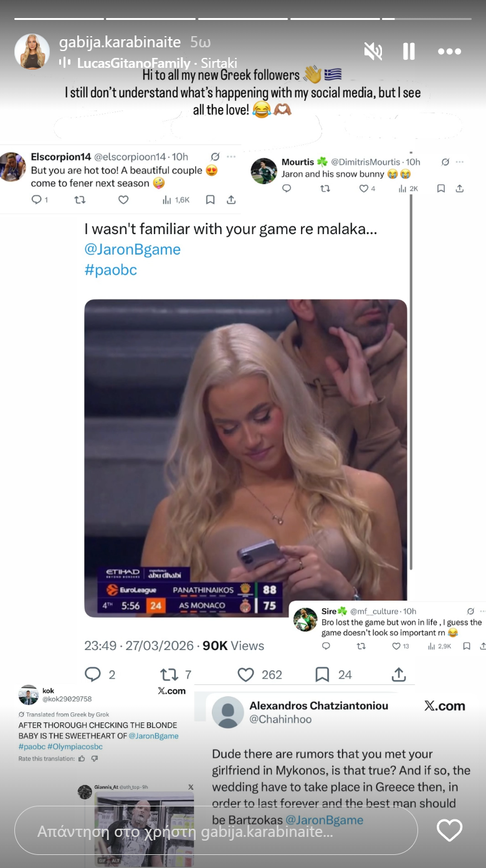
Task: Jump to the first story progress segment
Action: coord(57,19)
